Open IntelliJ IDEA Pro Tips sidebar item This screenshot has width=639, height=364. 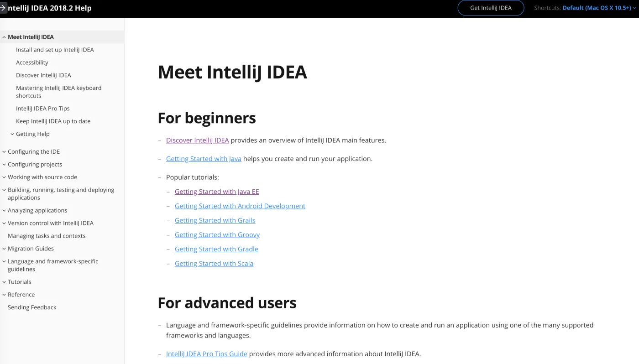coord(43,109)
